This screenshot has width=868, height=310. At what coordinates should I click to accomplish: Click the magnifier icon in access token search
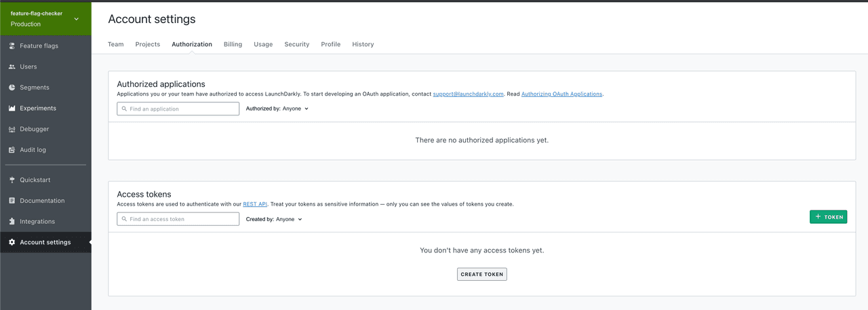[124, 219]
